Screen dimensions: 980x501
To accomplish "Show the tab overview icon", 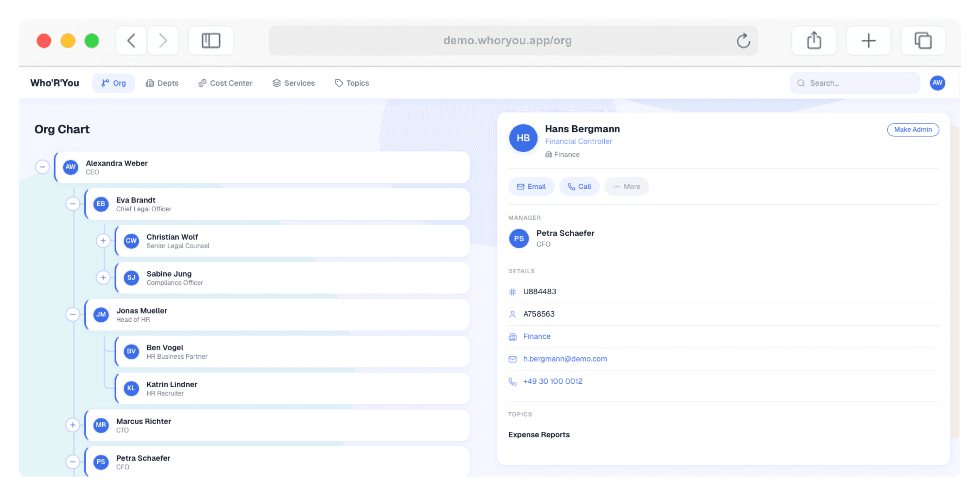I will 923,40.
